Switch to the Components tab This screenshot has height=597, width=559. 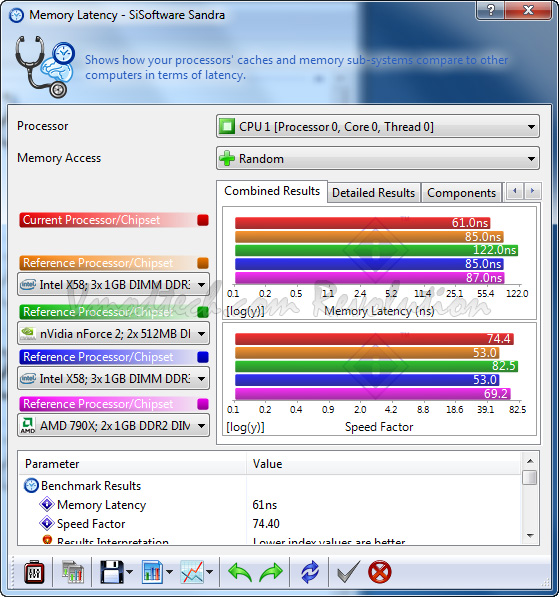(x=461, y=193)
